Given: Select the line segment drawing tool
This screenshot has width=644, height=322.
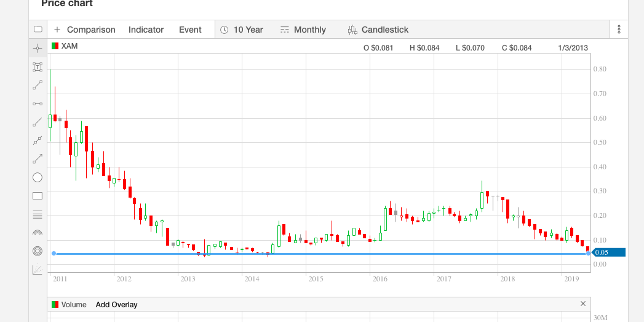Looking at the screenshot, I should coord(38,85).
